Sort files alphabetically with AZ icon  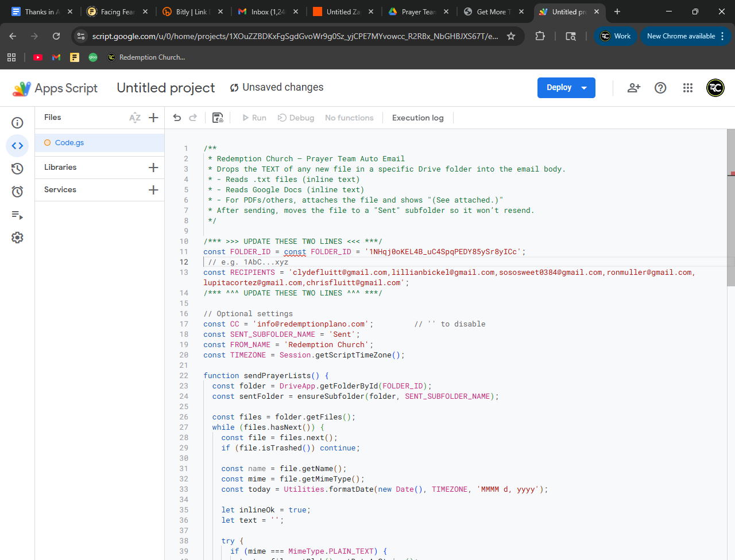[135, 118]
